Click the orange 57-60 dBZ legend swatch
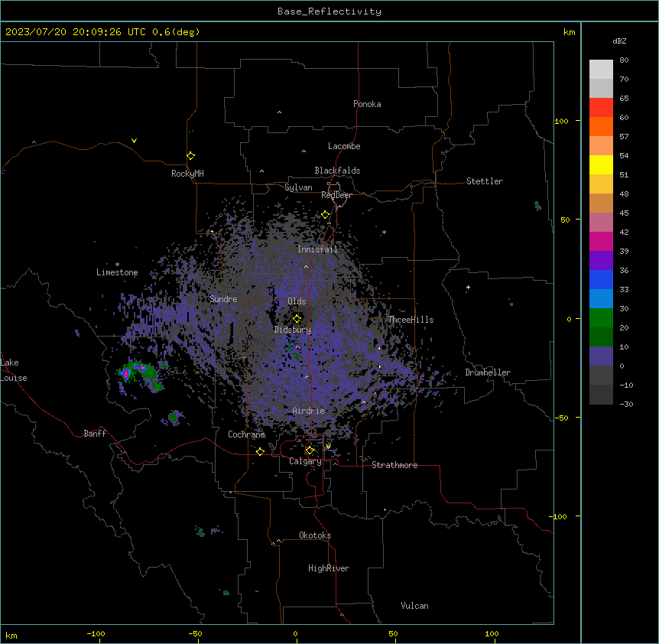 point(601,126)
